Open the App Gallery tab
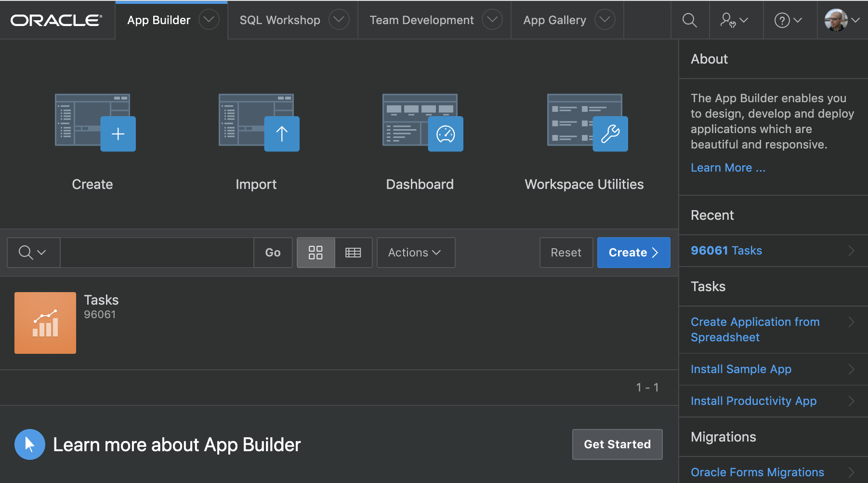The width and height of the screenshot is (868, 483). tap(554, 20)
